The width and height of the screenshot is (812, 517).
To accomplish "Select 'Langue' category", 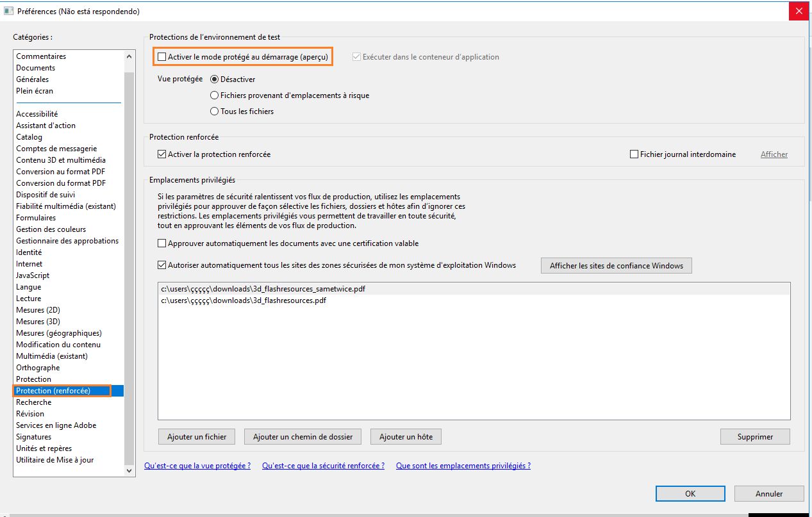I will [29, 287].
